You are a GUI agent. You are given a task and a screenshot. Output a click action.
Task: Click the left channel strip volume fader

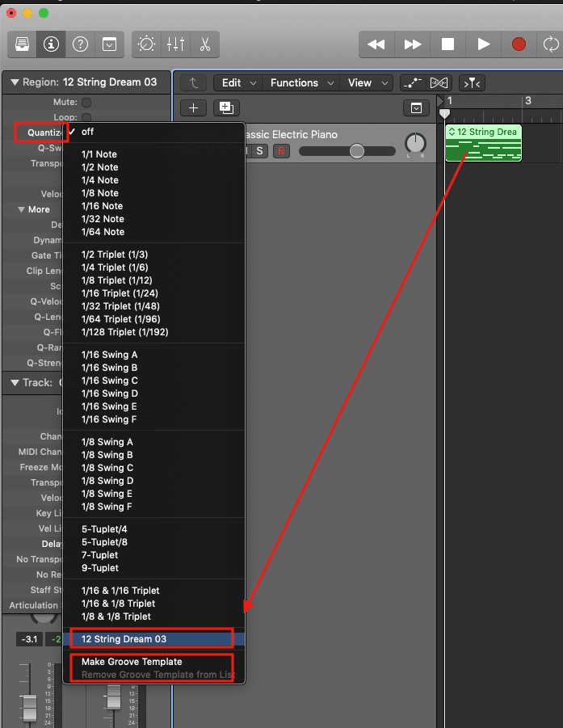point(29,707)
